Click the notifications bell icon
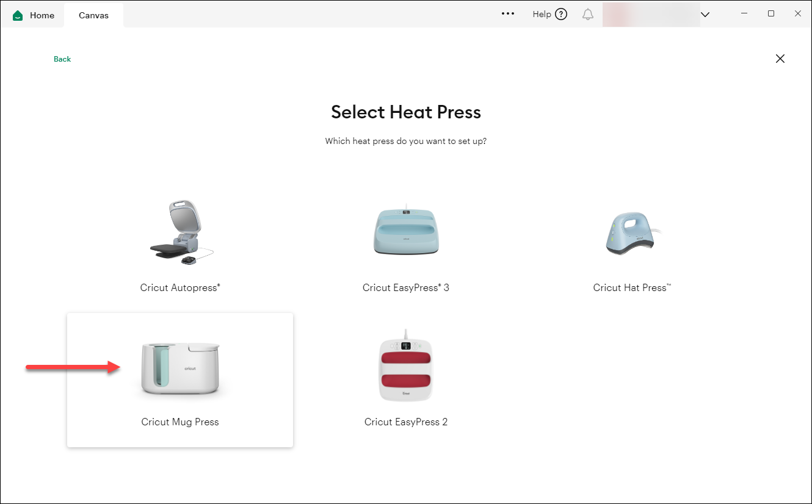Screen dimensions: 812x504 [x=587, y=14]
